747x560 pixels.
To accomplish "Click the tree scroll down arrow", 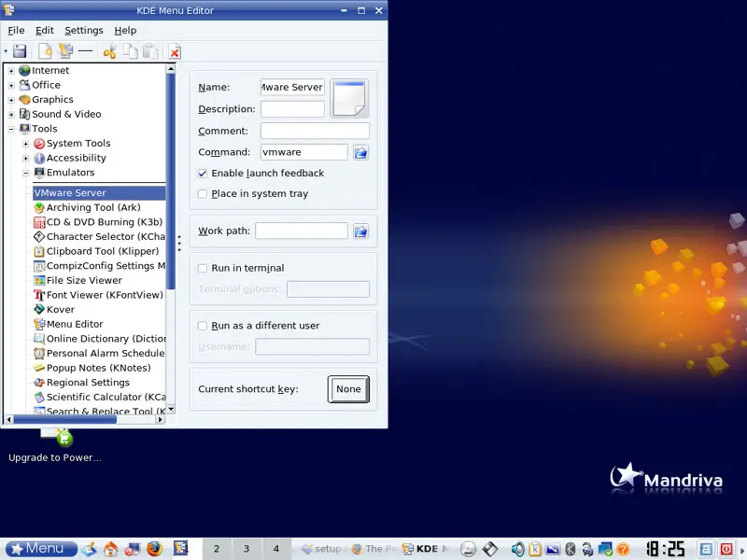I will 171,410.
